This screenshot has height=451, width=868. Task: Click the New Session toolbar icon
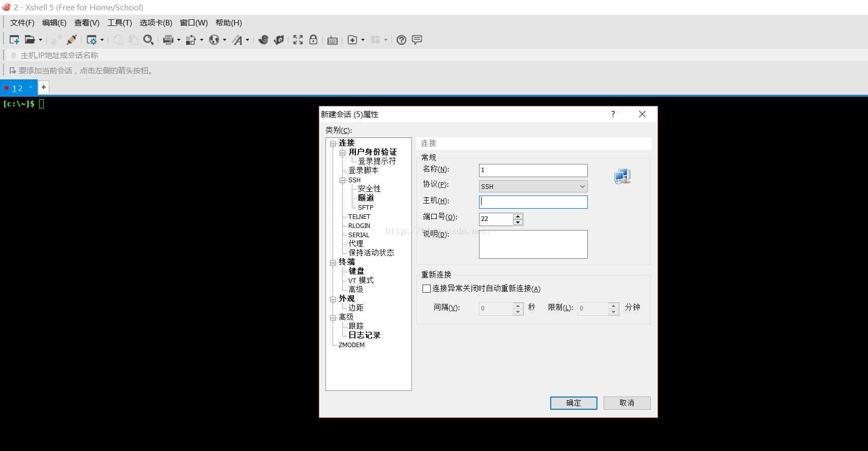pyautogui.click(x=14, y=40)
